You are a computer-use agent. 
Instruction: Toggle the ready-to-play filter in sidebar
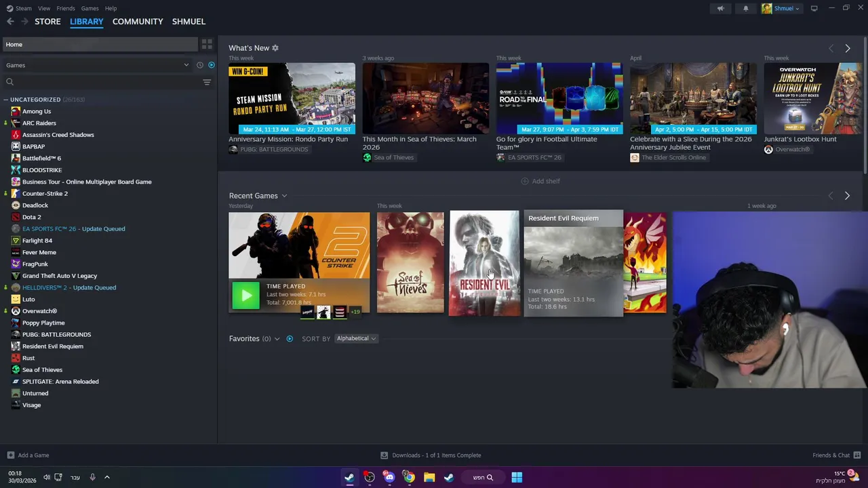[212, 65]
